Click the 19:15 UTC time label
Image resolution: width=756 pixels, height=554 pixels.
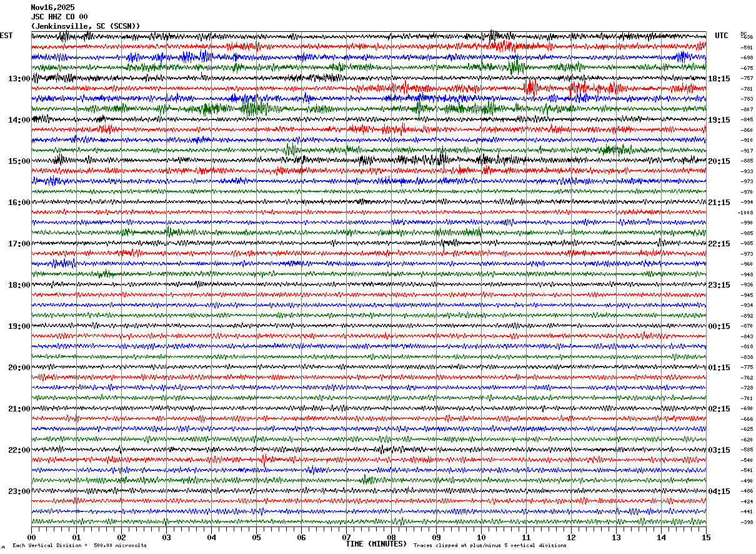719,120
